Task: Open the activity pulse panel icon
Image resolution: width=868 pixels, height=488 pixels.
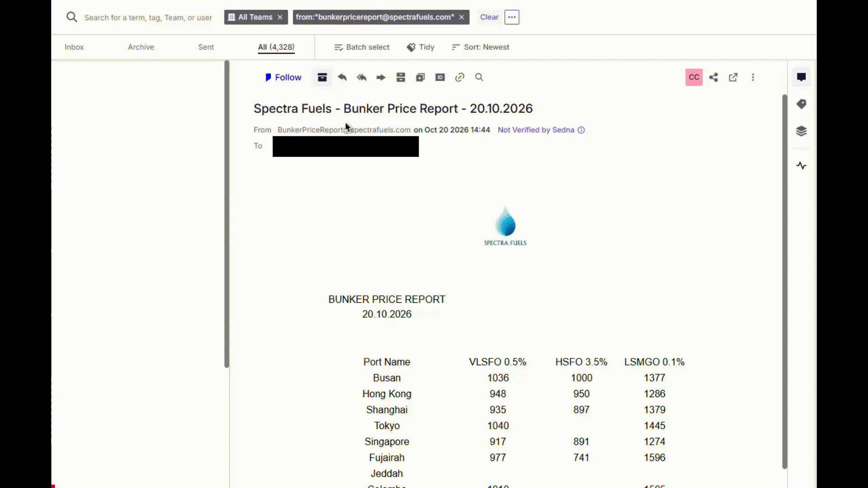Action: click(801, 166)
